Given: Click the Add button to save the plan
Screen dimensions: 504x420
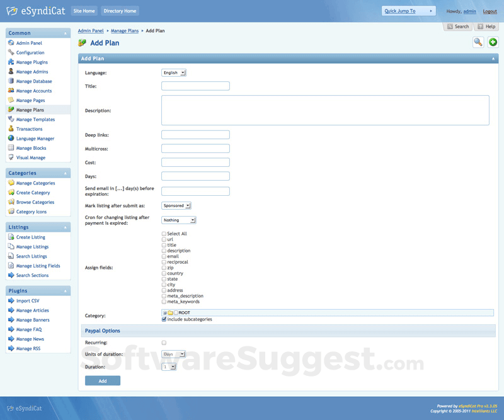Looking at the screenshot, I should coord(102,380).
